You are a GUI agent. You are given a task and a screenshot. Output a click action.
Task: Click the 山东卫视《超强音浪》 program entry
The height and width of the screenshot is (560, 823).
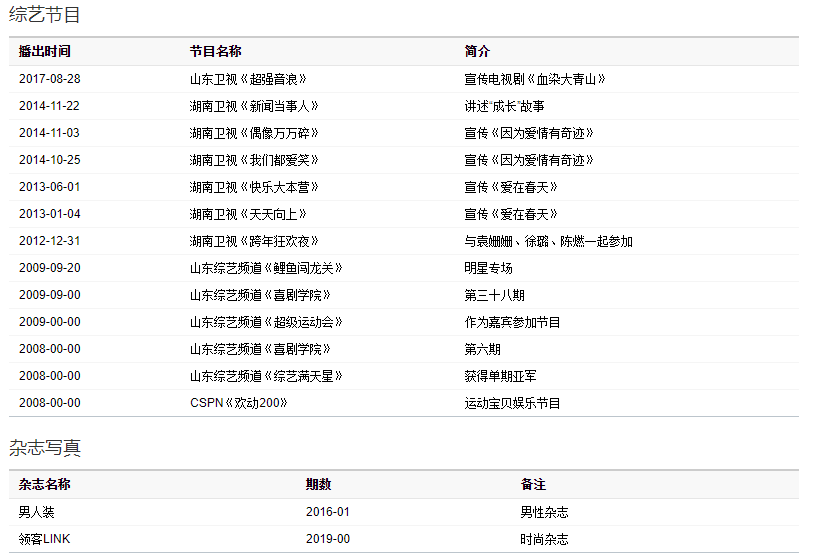pos(248,79)
